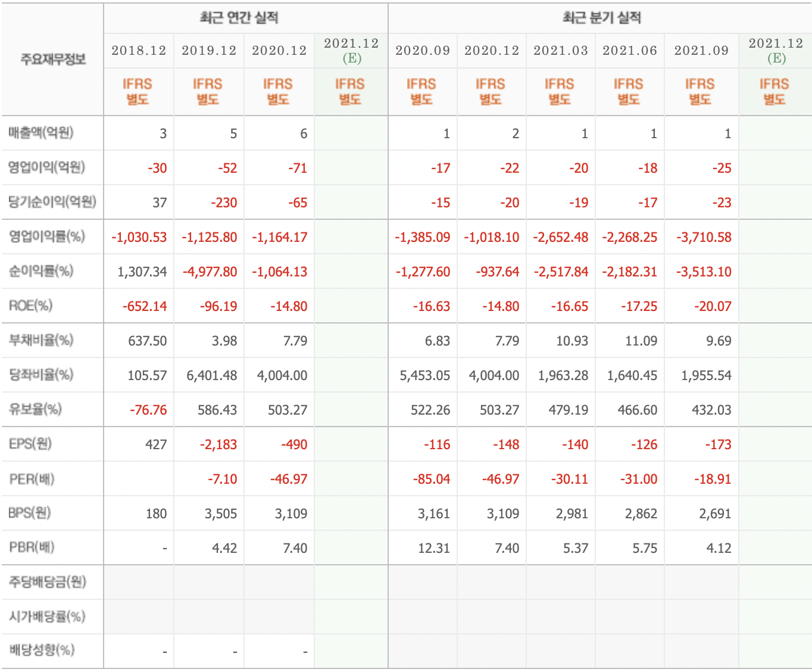Select the 2020.09 quarter column header
This screenshot has width=812, height=672.
[x=423, y=51]
